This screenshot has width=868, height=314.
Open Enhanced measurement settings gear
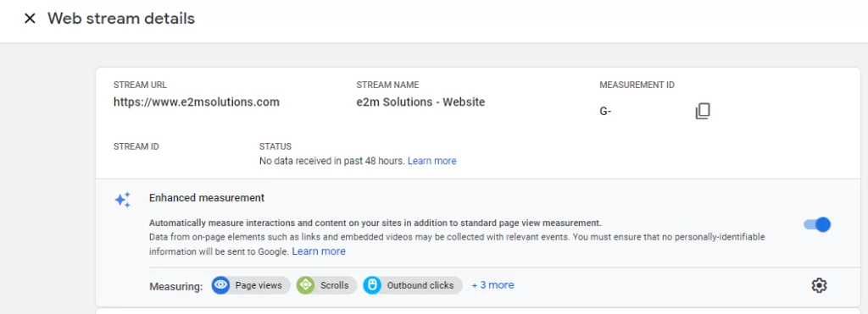click(819, 285)
